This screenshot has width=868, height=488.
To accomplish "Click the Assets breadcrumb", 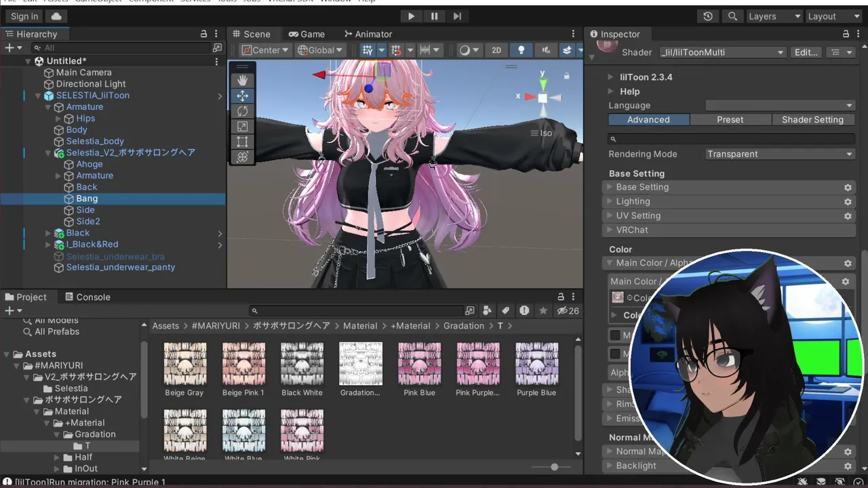I will click(165, 326).
